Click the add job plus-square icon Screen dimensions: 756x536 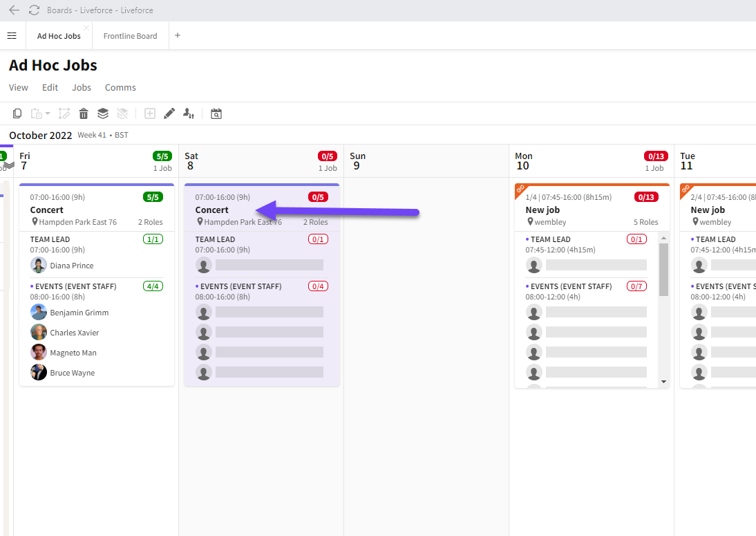[x=150, y=113]
